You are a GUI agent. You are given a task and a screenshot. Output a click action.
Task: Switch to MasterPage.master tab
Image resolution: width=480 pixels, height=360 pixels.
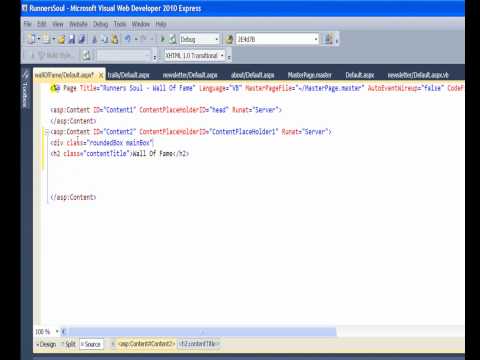pyautogui.click(x=309, y=75)
